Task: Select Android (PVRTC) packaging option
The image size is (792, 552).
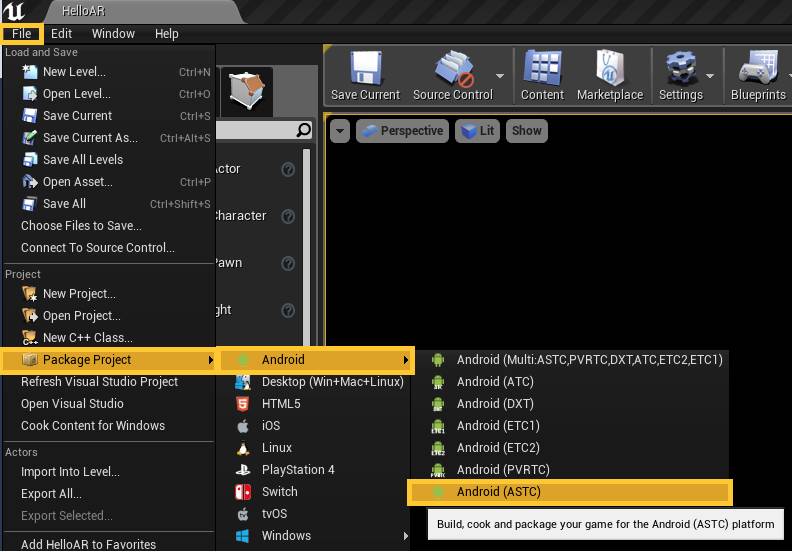Action: [x=569, y=470]
